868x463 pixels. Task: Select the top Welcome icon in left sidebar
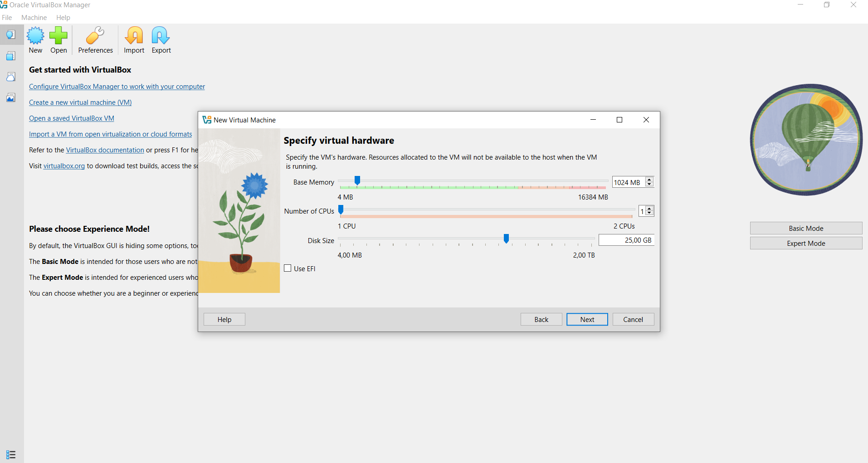[x=11, y=34]
